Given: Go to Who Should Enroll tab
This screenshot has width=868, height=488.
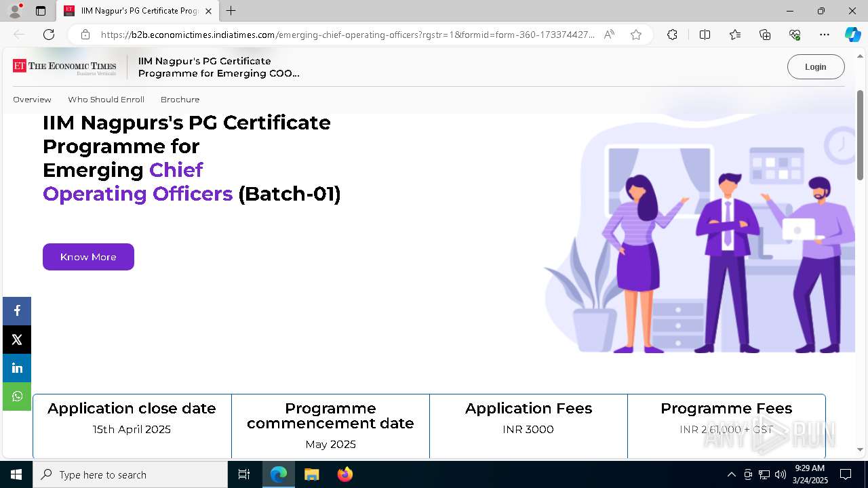Looking at the screenshot, I should click(x=106, y=100).
